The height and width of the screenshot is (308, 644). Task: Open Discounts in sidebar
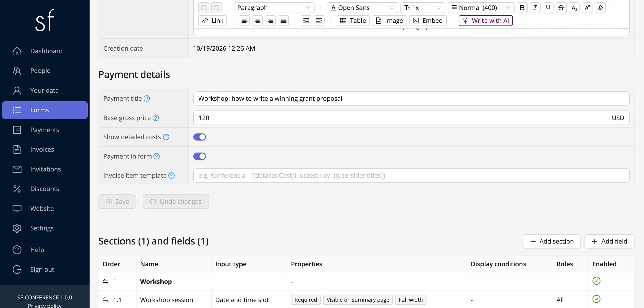click(45, 189)
